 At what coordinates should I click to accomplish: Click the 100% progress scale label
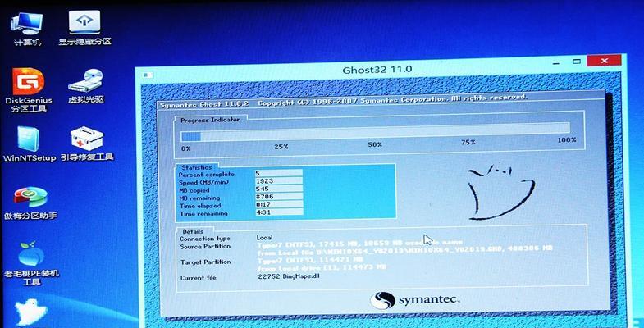click(x=566, y=140)
